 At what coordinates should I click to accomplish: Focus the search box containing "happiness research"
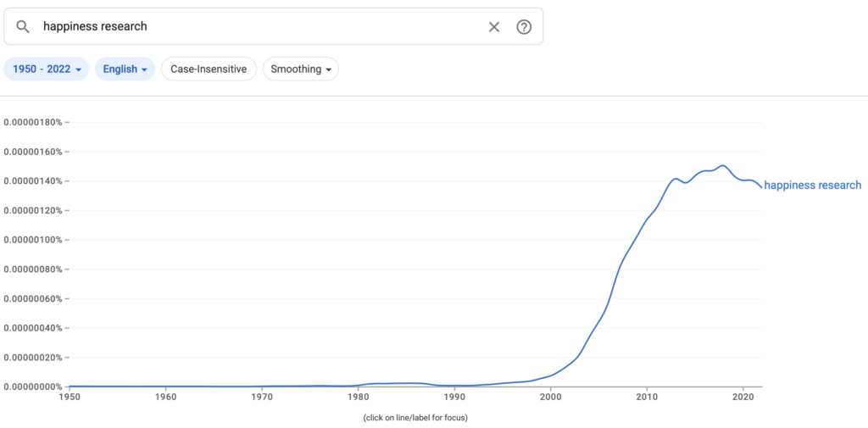pyautogui.click(x=254, y=26)
